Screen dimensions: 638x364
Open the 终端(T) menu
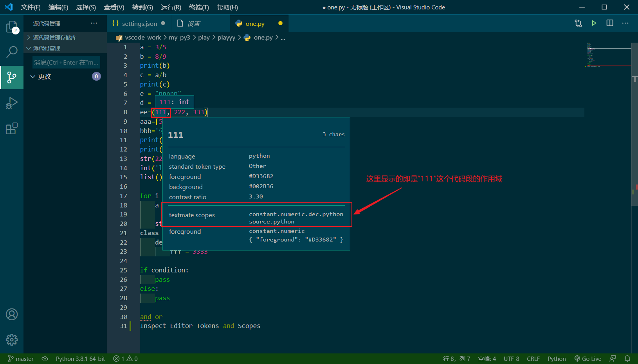click(x=199, y=7)
